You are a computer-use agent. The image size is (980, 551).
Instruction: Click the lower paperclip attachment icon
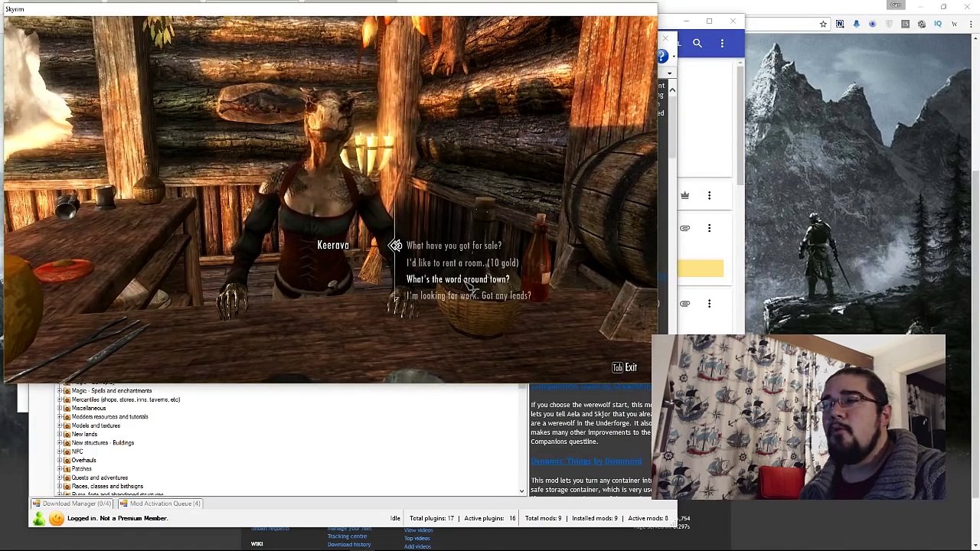click(685, 304)
